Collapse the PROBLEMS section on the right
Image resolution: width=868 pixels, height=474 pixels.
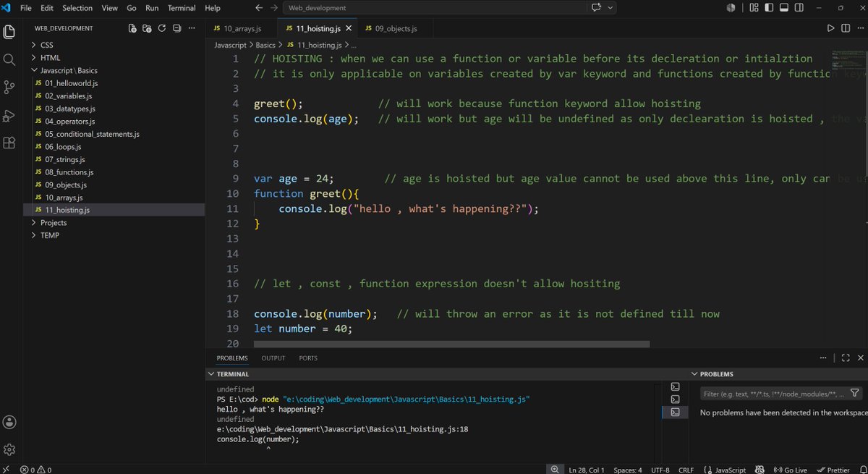[716, 374]
